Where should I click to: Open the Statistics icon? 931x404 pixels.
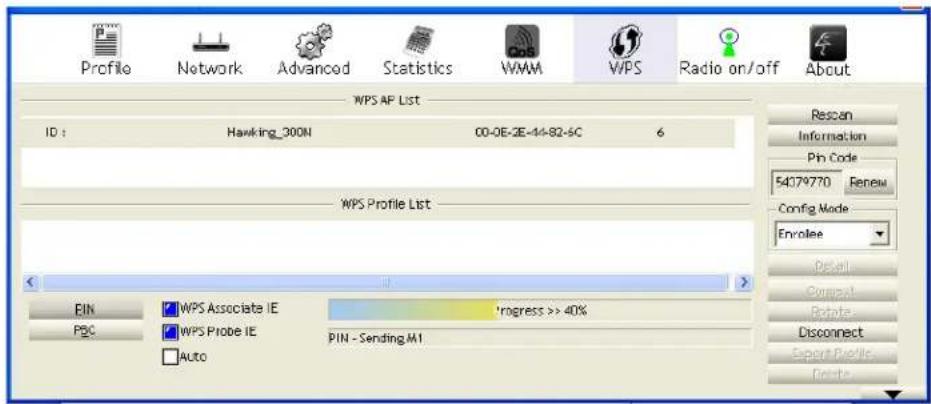[x=417, y=50]
